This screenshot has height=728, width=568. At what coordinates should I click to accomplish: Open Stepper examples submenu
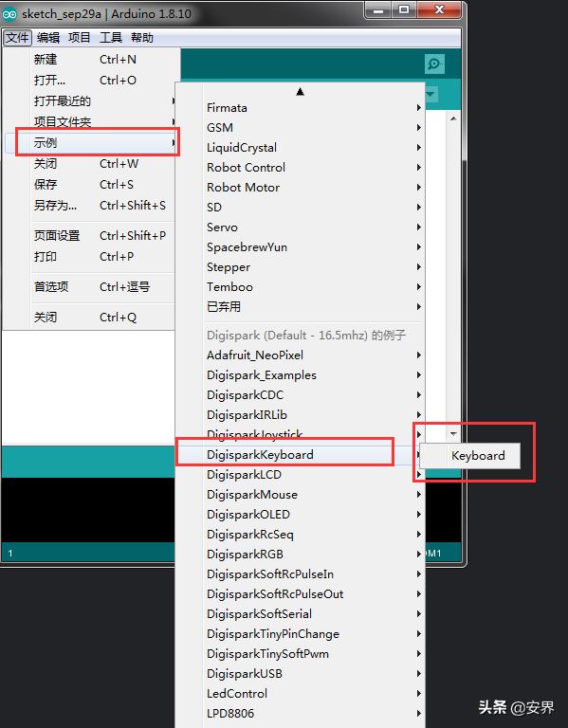click(300, 267)
